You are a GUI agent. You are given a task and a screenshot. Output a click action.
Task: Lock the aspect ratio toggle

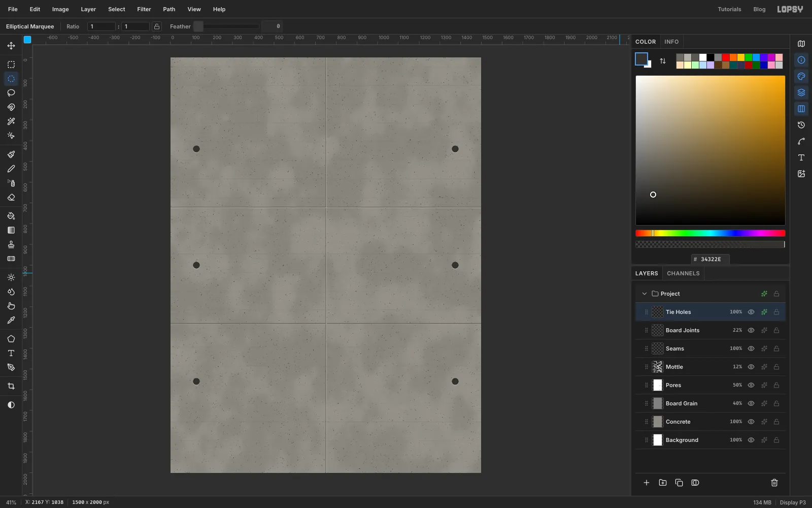click(157, 26)
